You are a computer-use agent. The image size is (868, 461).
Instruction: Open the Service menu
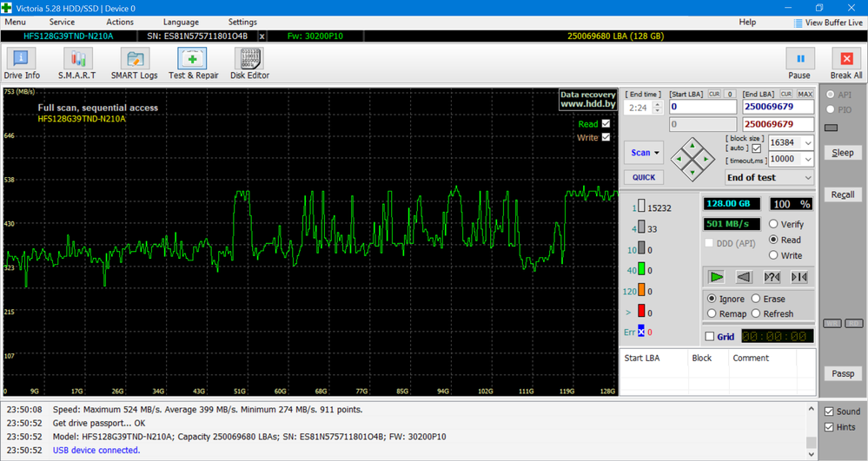click(x=62, y=22)
